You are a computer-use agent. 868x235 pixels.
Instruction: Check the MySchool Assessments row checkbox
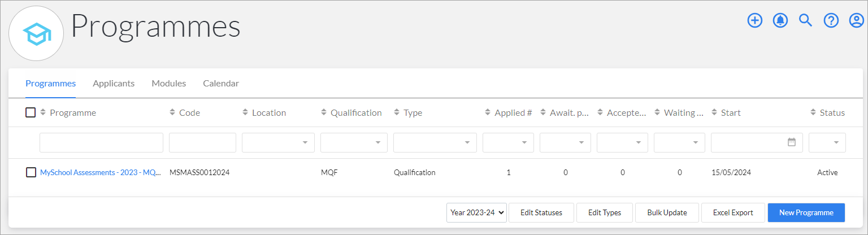coord(31,172)
